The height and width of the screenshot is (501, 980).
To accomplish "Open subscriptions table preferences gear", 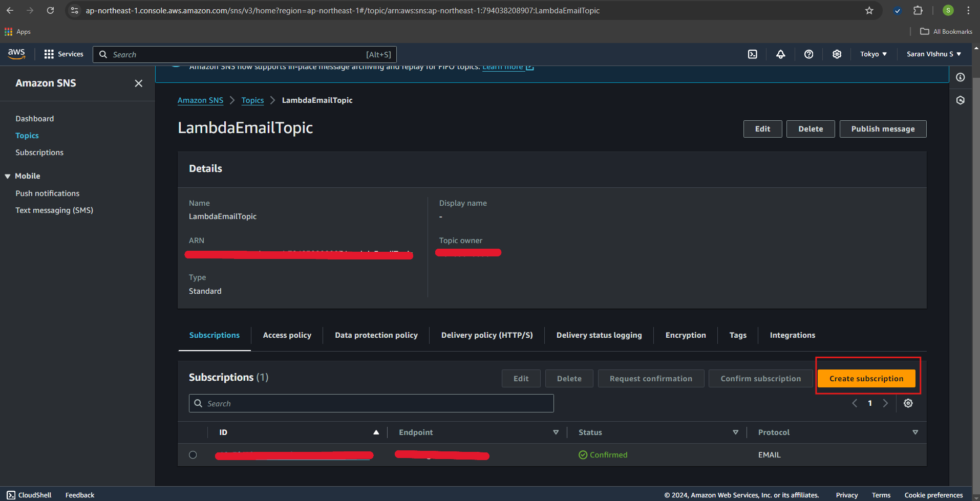I will click(908, 403).
